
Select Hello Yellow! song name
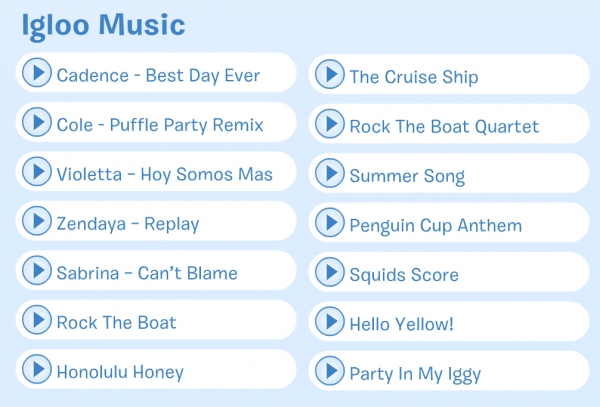tap(401, 324)
